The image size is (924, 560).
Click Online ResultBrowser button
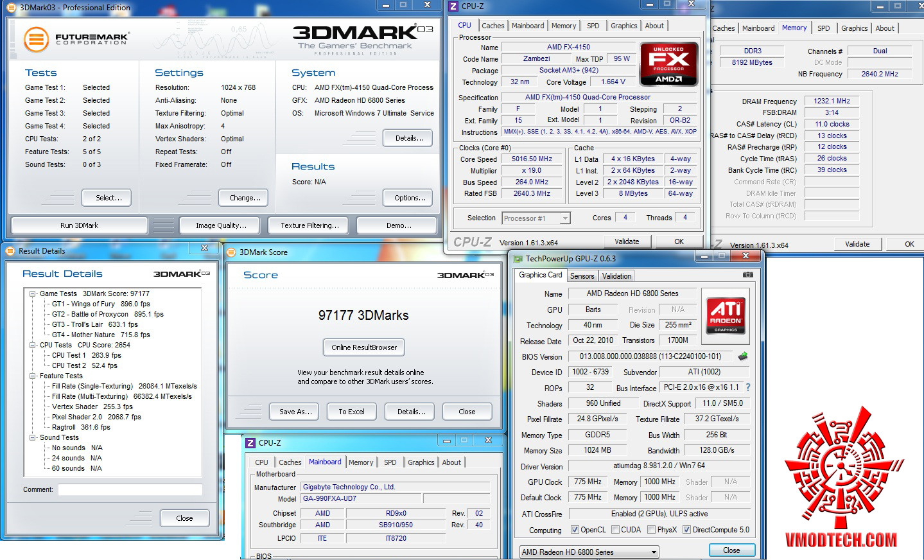pyautogui.click(x=364, y=347)
